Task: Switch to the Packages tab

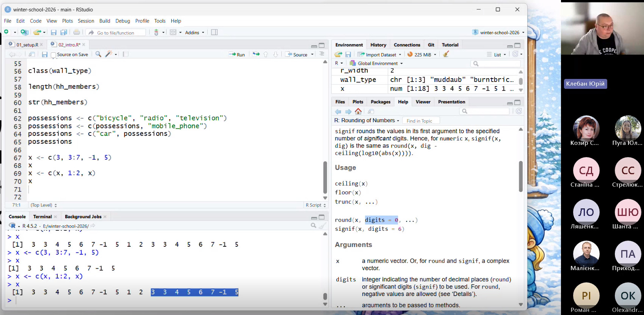Action: click(380, 102)
